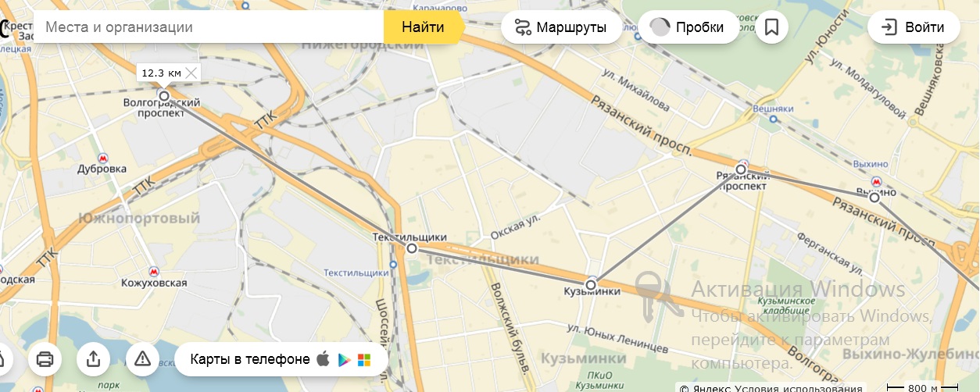980x392 pixels.
Task: Click the Вешняки railway station icon
Action: click(772, 121)
